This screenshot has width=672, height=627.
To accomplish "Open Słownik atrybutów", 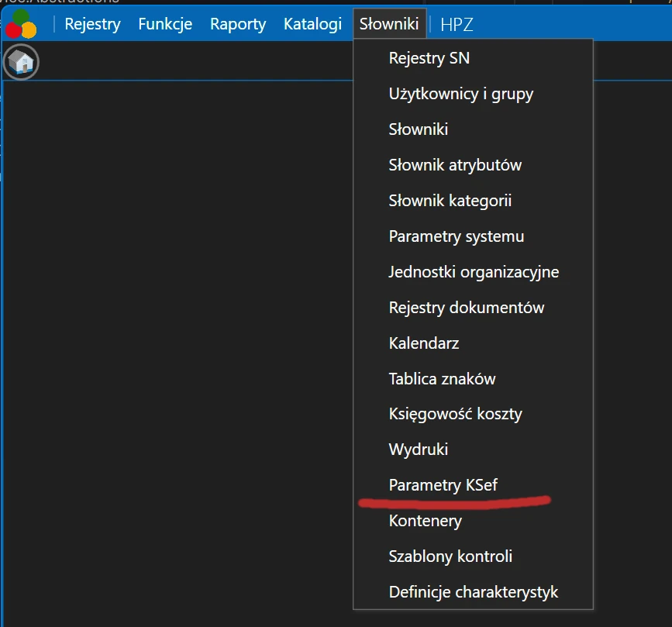I will point(455,165).
